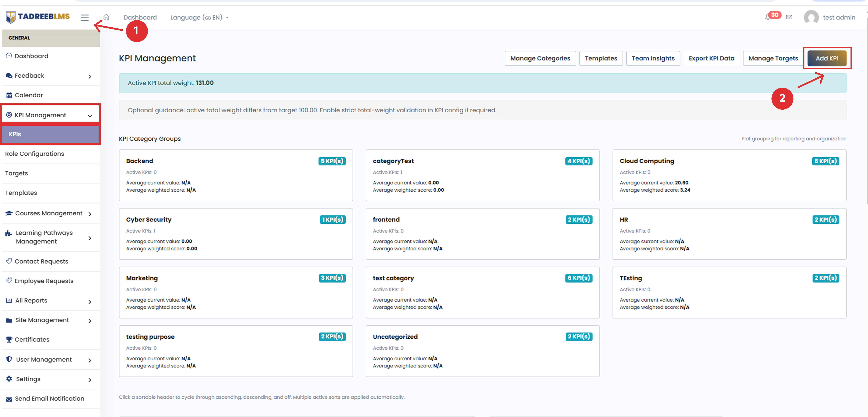
Task: Click the test admin avatar
Action: 811,17
